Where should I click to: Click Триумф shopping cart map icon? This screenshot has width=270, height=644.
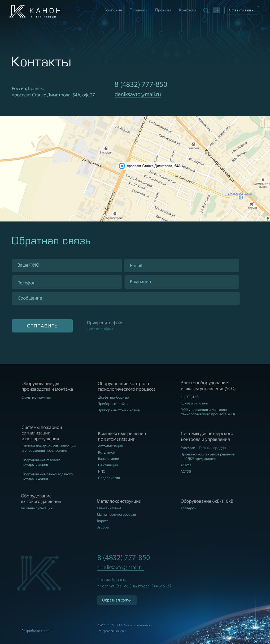[x=251, y=204]
